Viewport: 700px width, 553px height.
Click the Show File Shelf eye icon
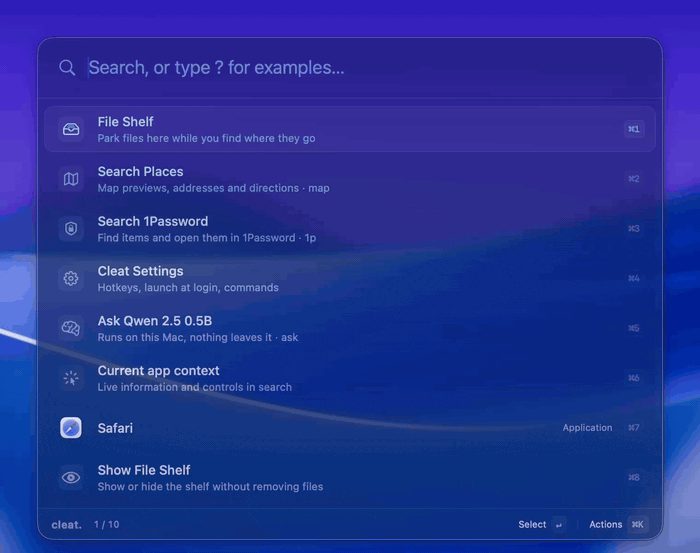[x=71, y=478]
